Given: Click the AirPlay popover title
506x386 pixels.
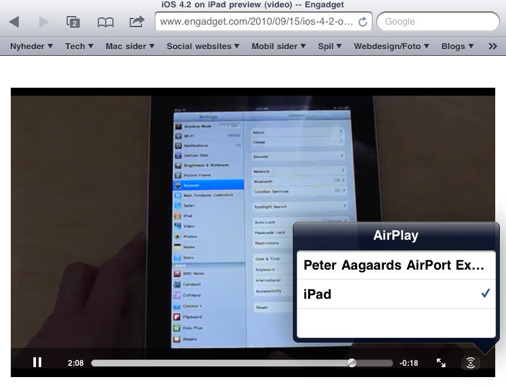Looking at the screenshot, I should pos(396,235).
